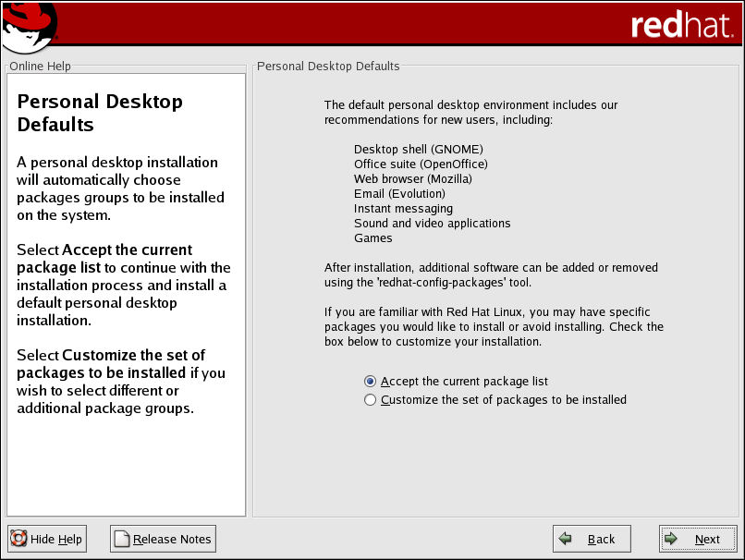Select the Accept the current package list radio
The width and height of the screenshot is (745, 560).
click(371, 382)
